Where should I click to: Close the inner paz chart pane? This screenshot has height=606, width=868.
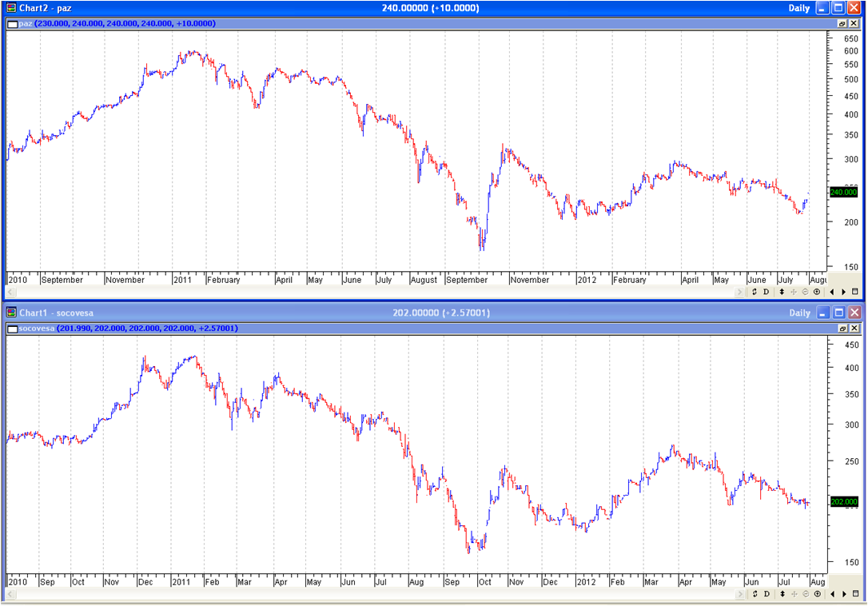(854, 24)
